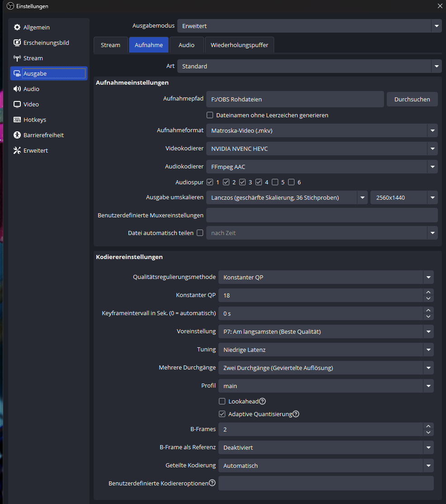The image size is (446, 504).
Task: Toggle Dateinamen ohne Leerzeichen generieren
Action: click(210, 115)
